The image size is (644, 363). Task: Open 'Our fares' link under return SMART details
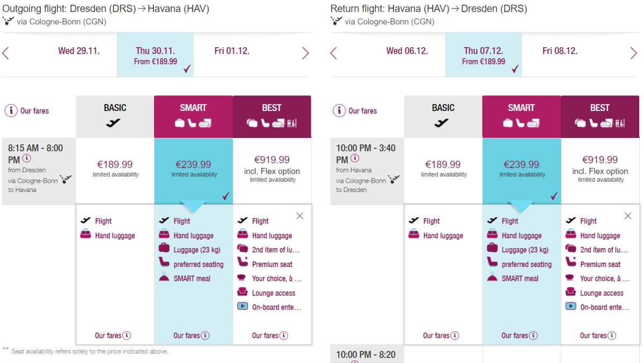click(514, 336)
